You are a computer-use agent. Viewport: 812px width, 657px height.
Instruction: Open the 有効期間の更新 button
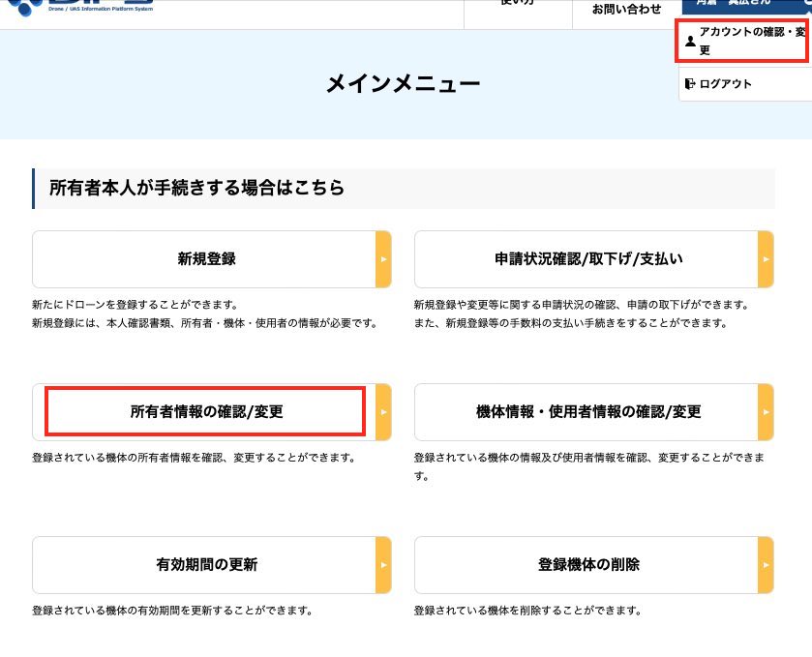[205, 564]
